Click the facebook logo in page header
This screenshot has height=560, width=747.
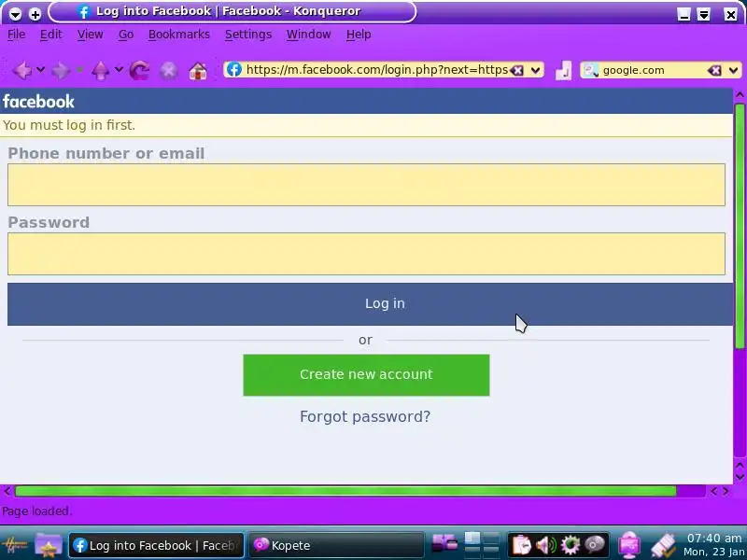tap(38, 102)
